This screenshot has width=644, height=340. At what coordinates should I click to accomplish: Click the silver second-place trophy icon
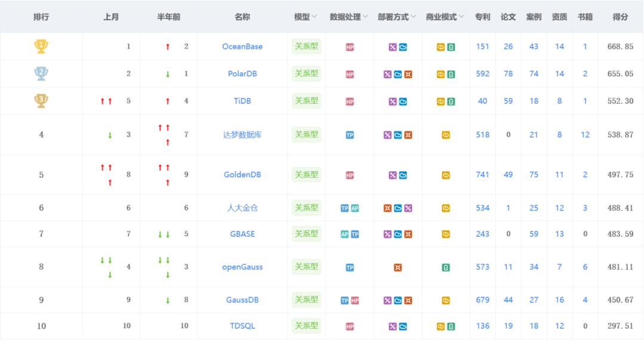(41, 73)
